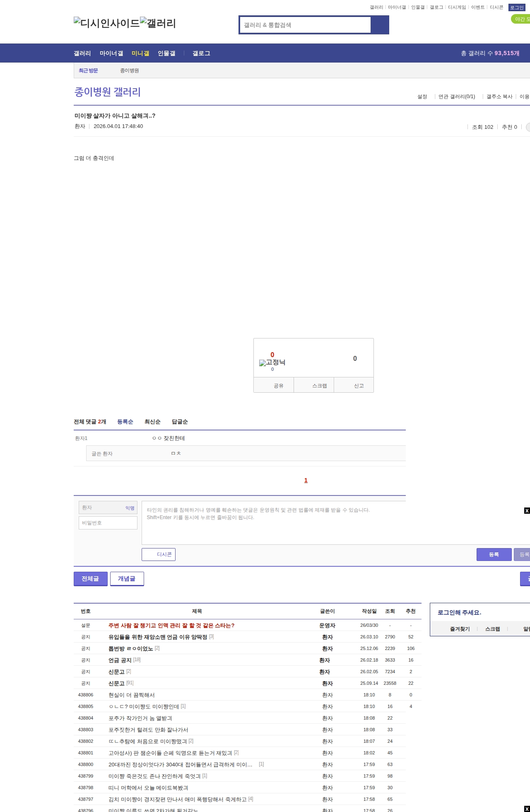Click the search button beside the search box

pos(380,25)
